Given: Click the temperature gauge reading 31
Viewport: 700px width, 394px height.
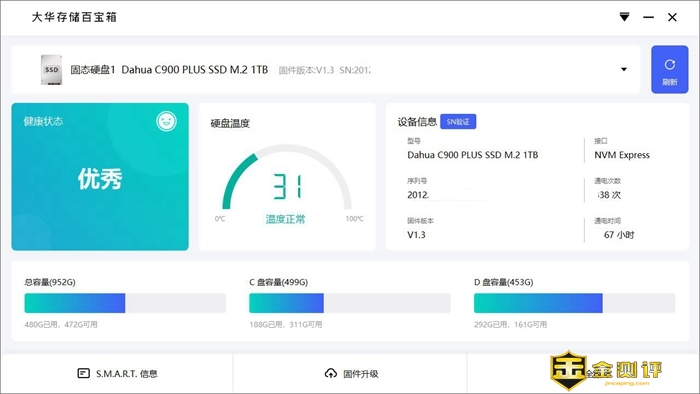Looking at the screenshot, I should click(287, 187).
